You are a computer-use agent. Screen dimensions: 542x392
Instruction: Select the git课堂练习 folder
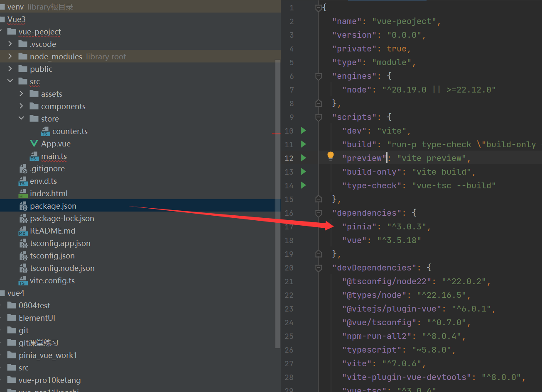click(38, 343)
